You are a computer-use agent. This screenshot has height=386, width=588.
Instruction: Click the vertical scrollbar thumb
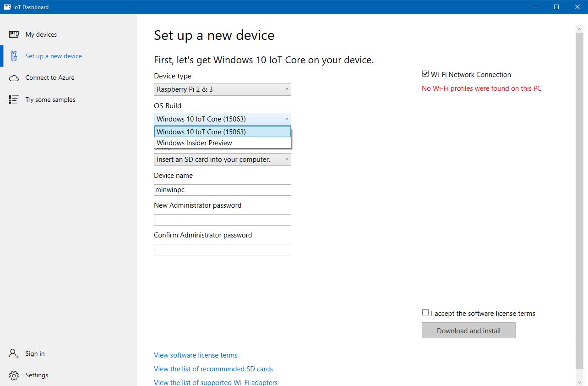(579, 201)
